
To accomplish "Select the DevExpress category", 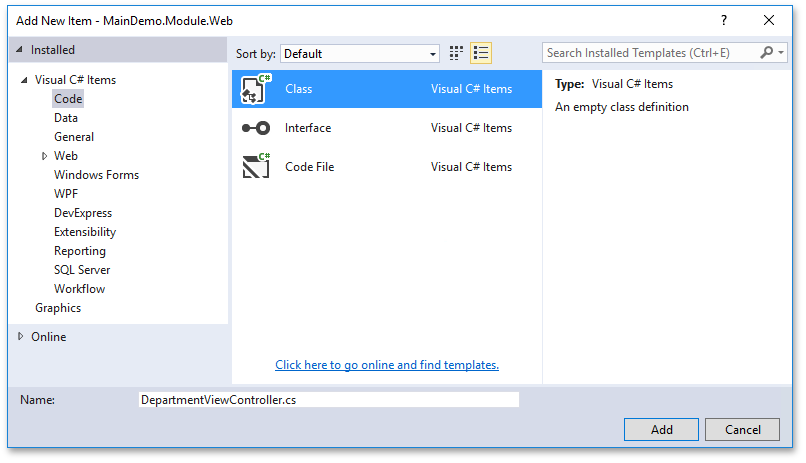I will (x=83, y=213).
